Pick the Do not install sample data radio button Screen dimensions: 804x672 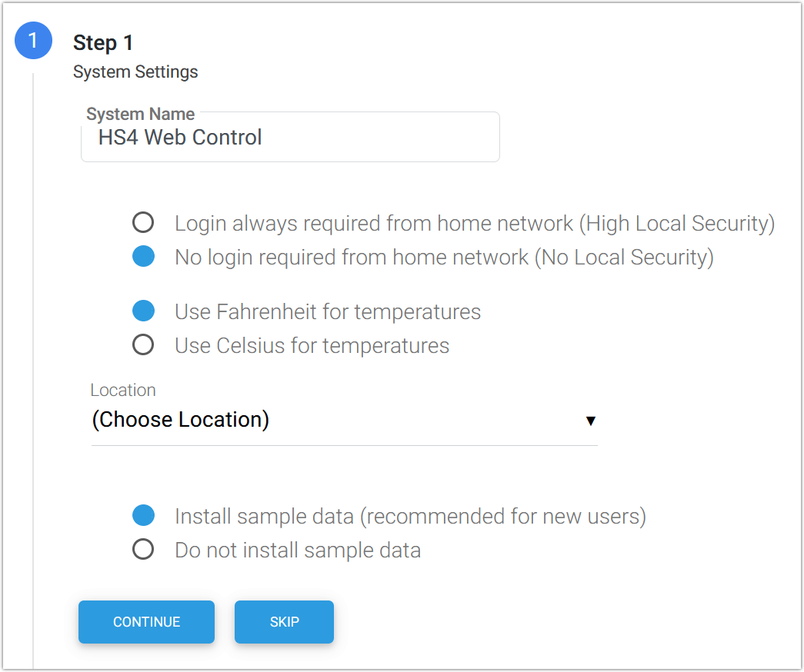(x=143, y=550)
